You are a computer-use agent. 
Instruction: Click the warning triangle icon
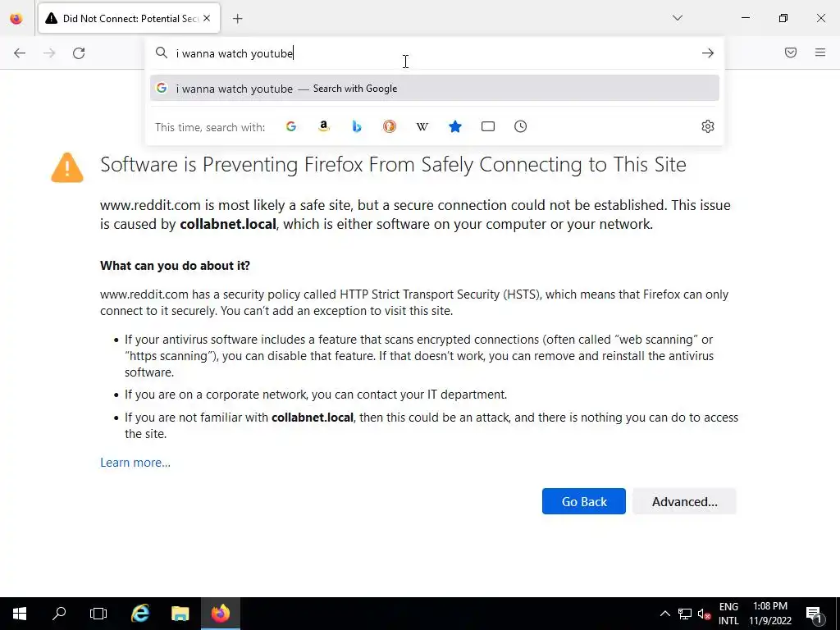pyautogui.click(x=67, y=167)
